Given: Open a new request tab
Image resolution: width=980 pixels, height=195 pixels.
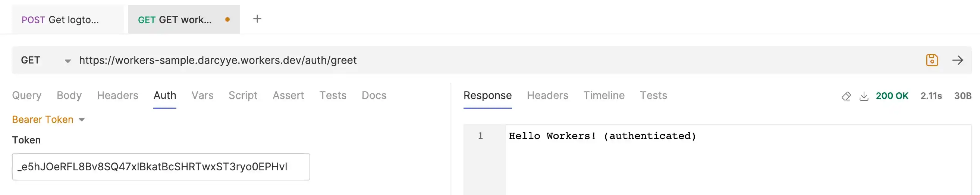Looking at the screenshot, I should (x=257, y=19).
